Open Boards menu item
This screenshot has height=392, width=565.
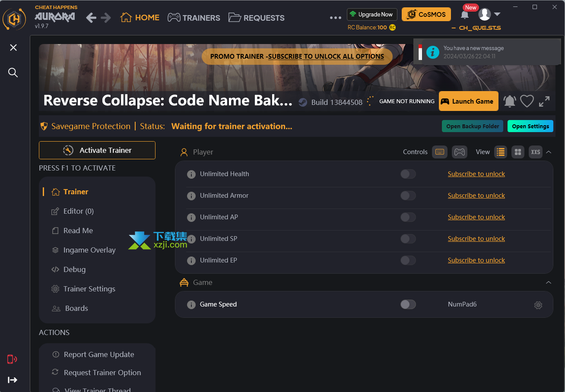pyautogui.click(x=70, y=308)
